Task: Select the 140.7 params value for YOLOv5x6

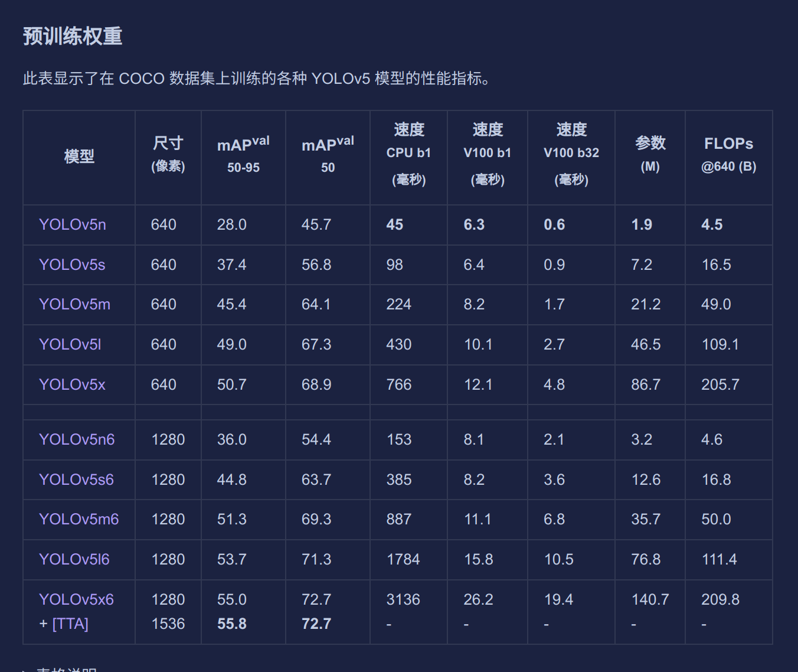Action: (650, 599)
